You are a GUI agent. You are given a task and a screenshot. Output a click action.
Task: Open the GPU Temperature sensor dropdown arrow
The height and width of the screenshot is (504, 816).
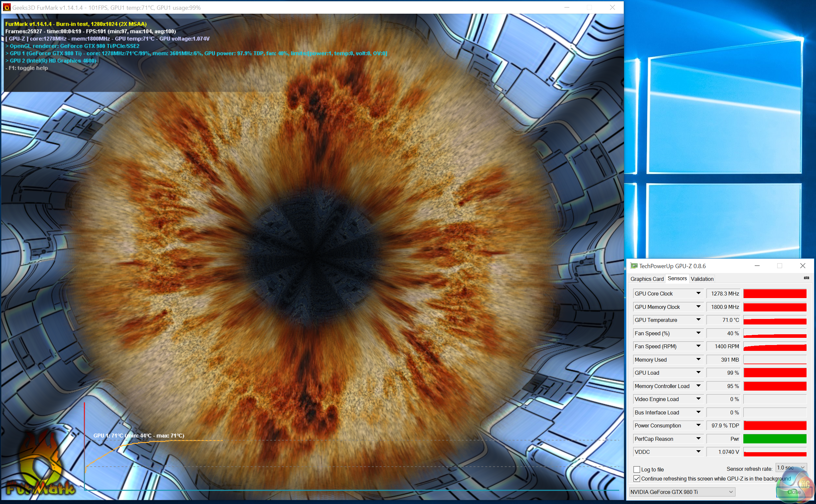[698, 320]
